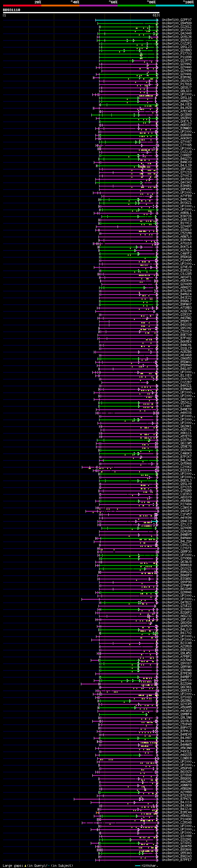197x868 pixels.
Task: Open hit UniRef100_Q94509
Action: point(177,23)
